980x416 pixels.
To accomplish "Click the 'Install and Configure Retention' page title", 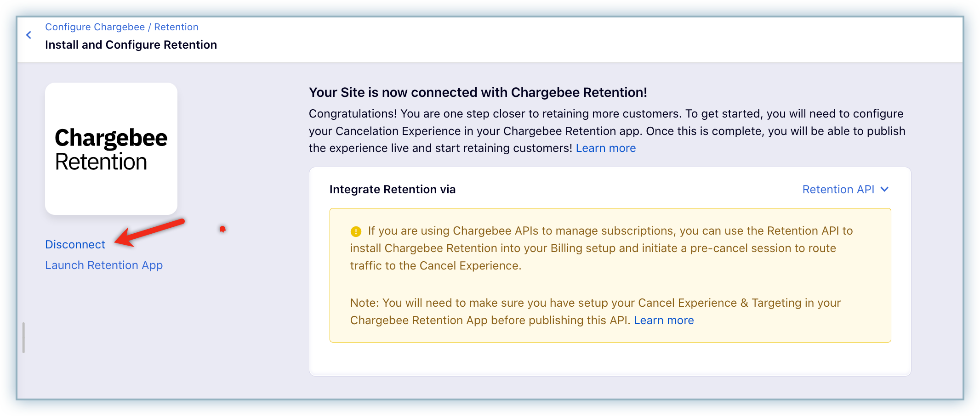I will pyautogui.click(x=131, y=45).
